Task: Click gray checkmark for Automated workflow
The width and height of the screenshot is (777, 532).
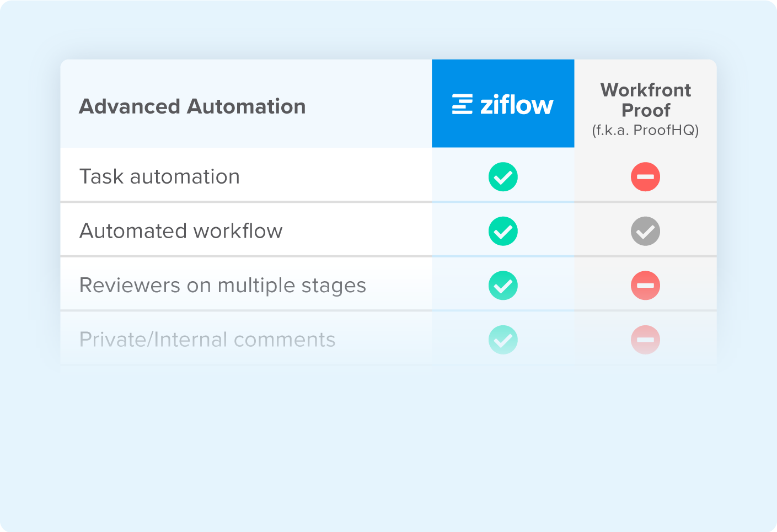Action: (645, 231)
